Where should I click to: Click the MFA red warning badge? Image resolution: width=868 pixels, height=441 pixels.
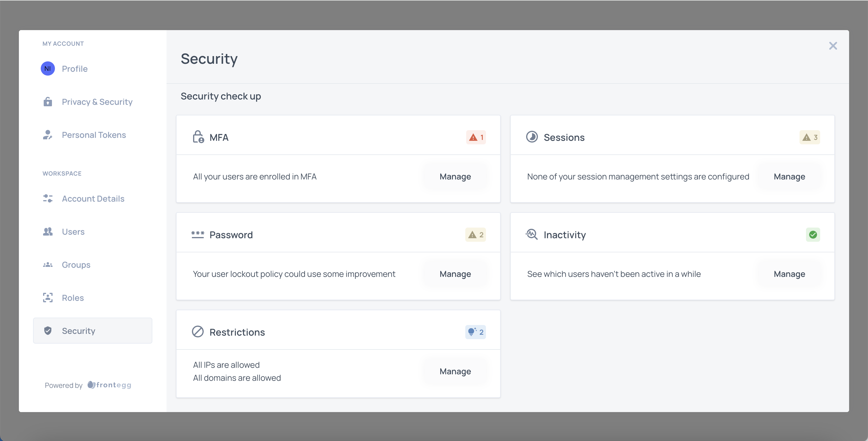coord(476,138)
